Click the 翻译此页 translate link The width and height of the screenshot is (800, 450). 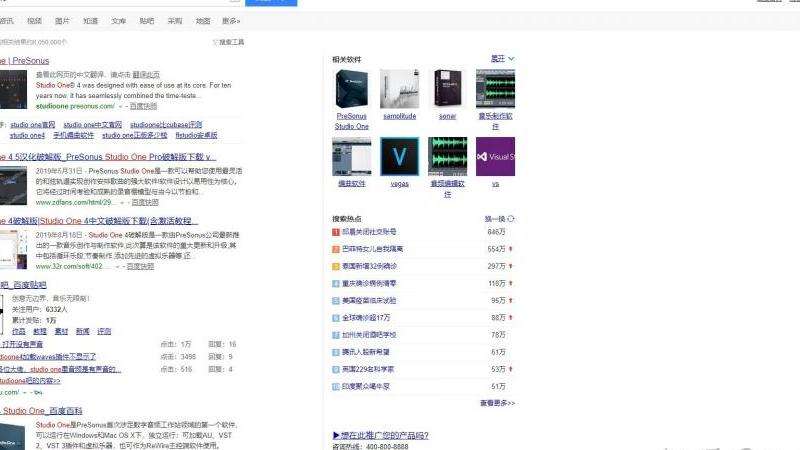point(146,74)
